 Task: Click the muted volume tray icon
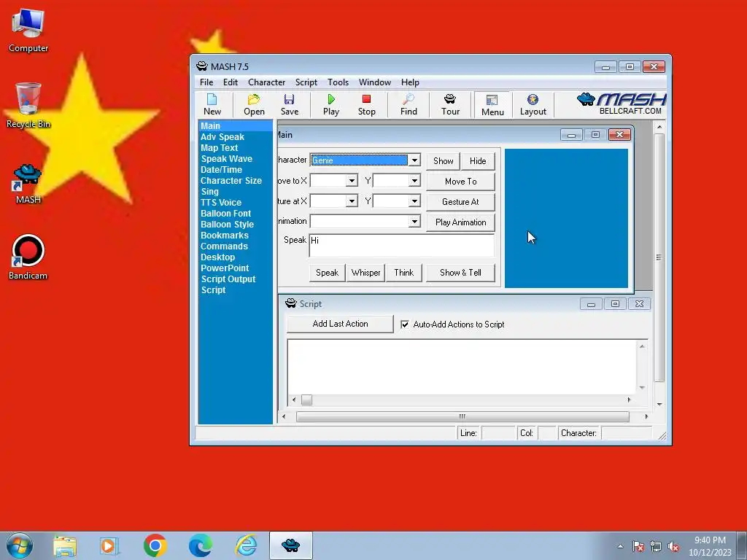tap(673, 547)
